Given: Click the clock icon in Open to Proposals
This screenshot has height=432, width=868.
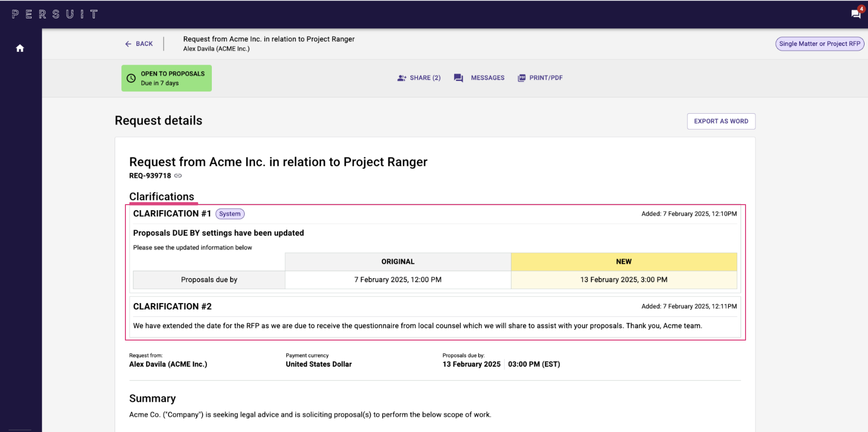Looking at the screenshot, I should [131, 78].
